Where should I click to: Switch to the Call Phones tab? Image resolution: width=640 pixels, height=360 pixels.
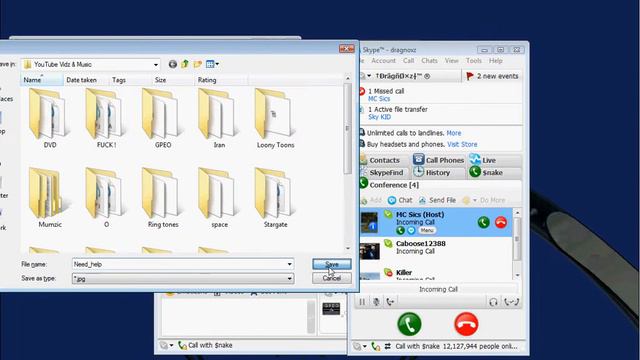pos(439,160)
